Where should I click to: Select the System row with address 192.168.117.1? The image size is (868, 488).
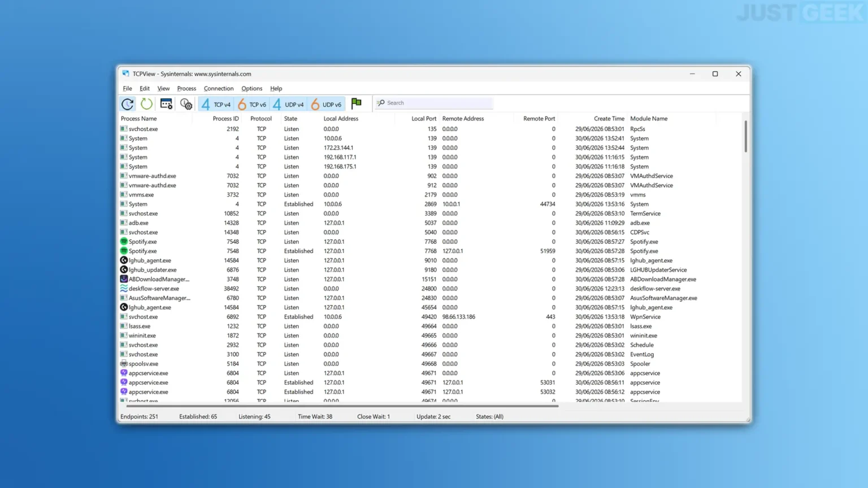tap(429, 157)
